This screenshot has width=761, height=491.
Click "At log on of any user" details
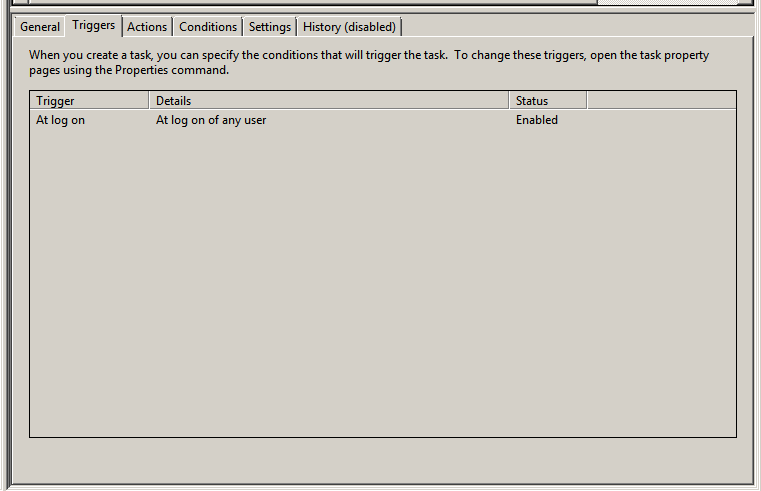click(211, 120)
